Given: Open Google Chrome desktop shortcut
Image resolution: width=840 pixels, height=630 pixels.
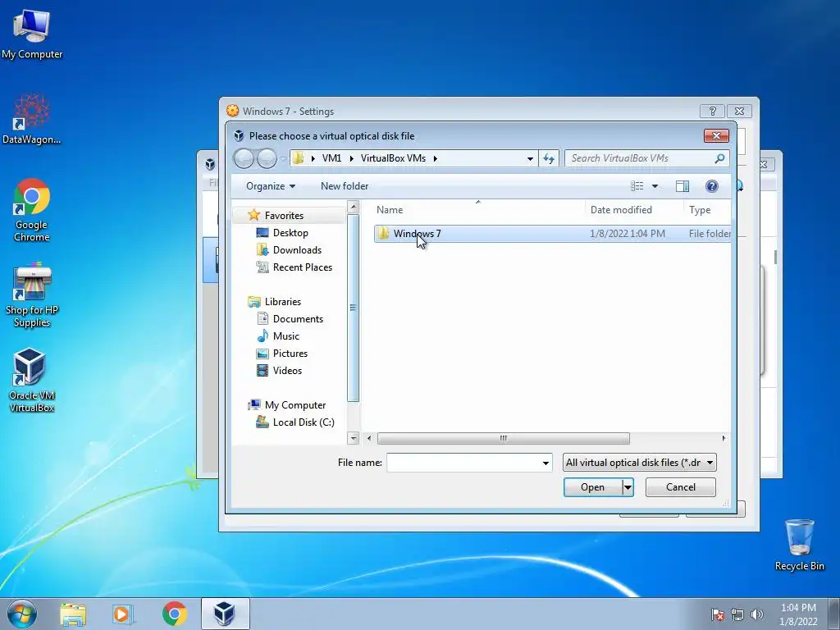Looking at the screenshot, I should pos(32,210).
